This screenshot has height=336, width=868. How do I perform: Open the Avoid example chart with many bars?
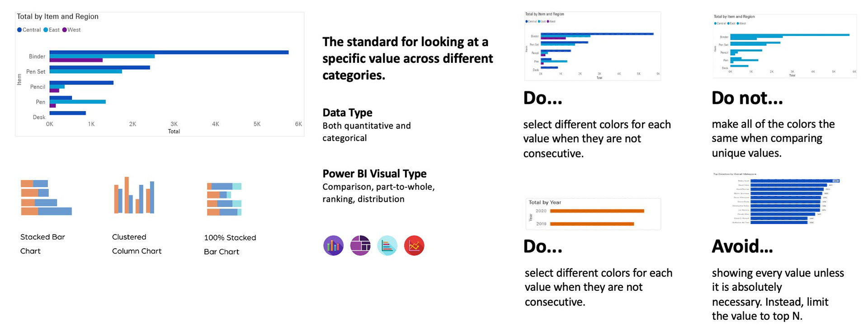coord(776,199)
